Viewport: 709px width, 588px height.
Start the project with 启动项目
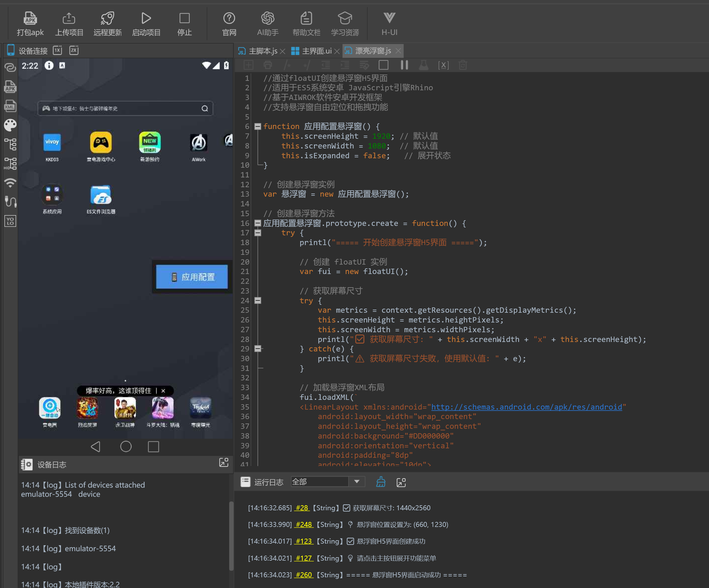coord(146,18)
